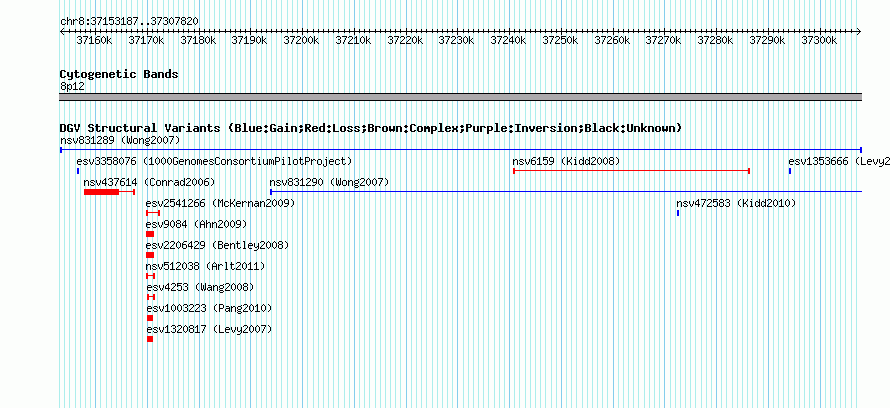The width and height of the screenshot is (890, 408).
Task: Open esv3358076 (1000GenomesConsortiumPilotProject) label
Action: click(x=215, y=161)
